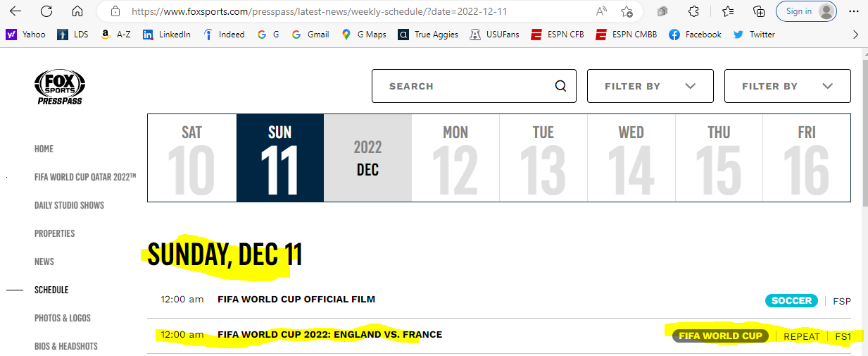
Task: Open News sidebar item
Action: click(44, 262)
